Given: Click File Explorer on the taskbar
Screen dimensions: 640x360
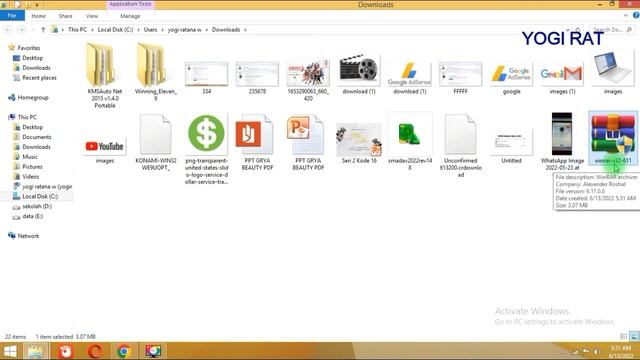Looking at the screenshot, I should pyautogui.click(x=35, y=351).
